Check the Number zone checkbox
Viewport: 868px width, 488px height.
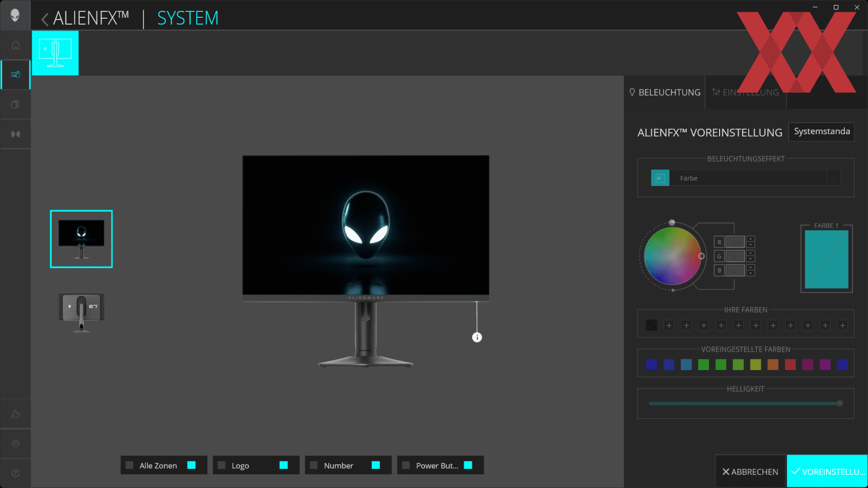314,465
